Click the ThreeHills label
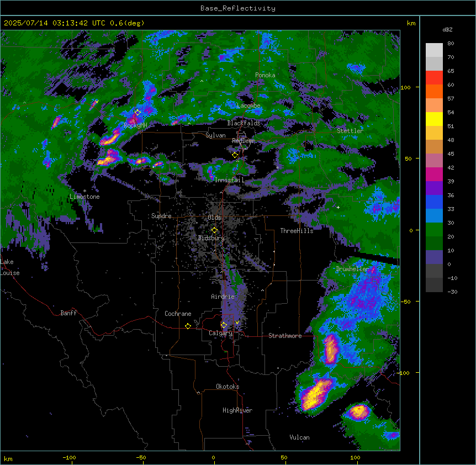This screenshot has height=465, width=476. pos(297,231)
